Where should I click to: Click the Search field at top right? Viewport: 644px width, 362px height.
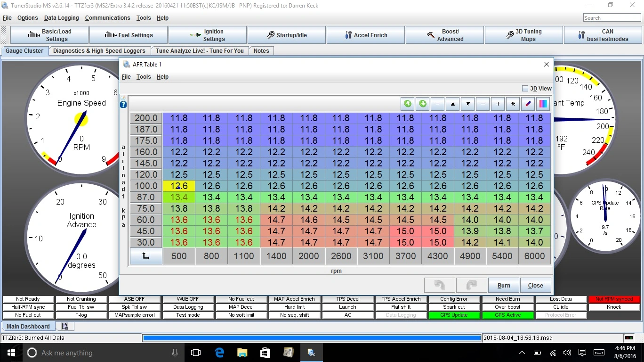pos(612,18)
